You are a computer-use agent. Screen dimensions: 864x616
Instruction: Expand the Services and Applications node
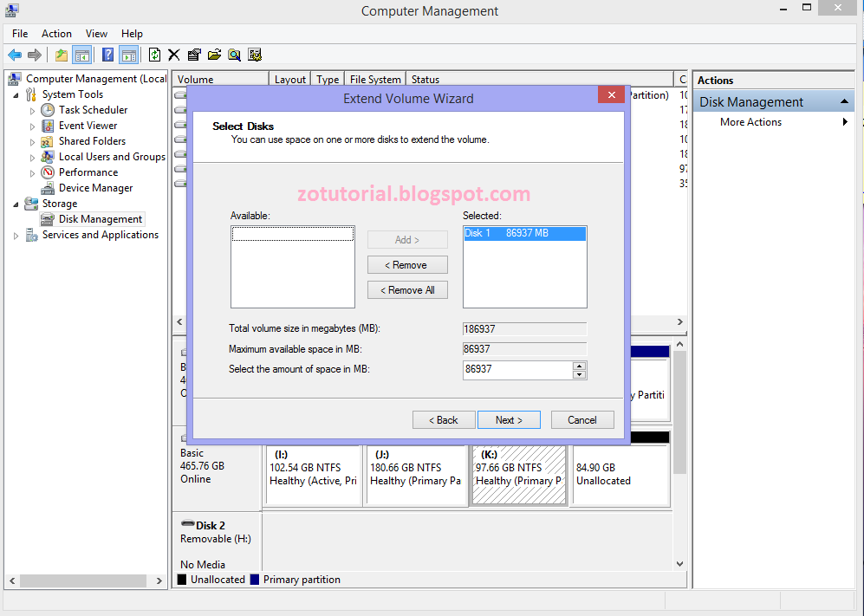16,234
